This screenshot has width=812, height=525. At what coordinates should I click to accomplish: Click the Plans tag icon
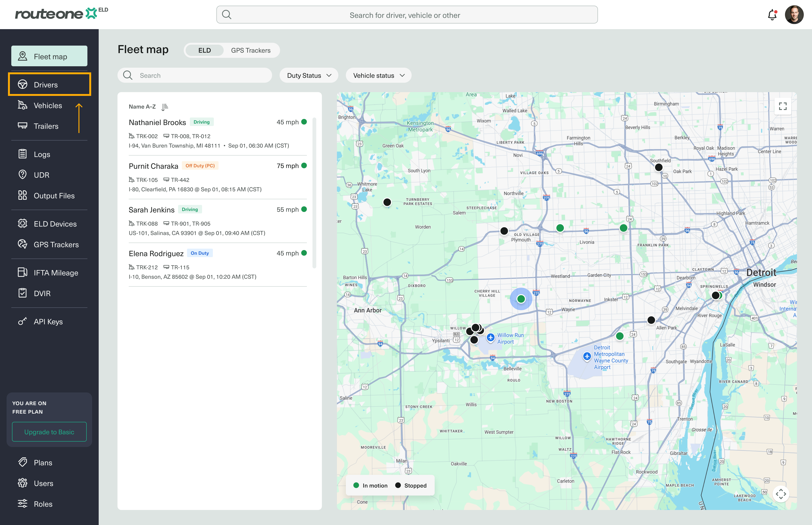[23, 462]
